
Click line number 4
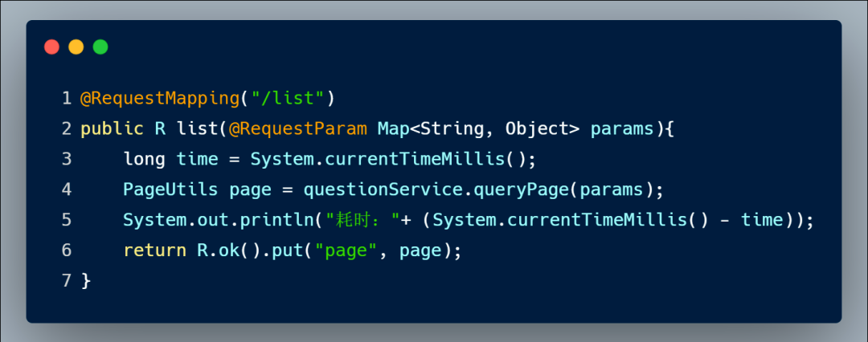67,189
